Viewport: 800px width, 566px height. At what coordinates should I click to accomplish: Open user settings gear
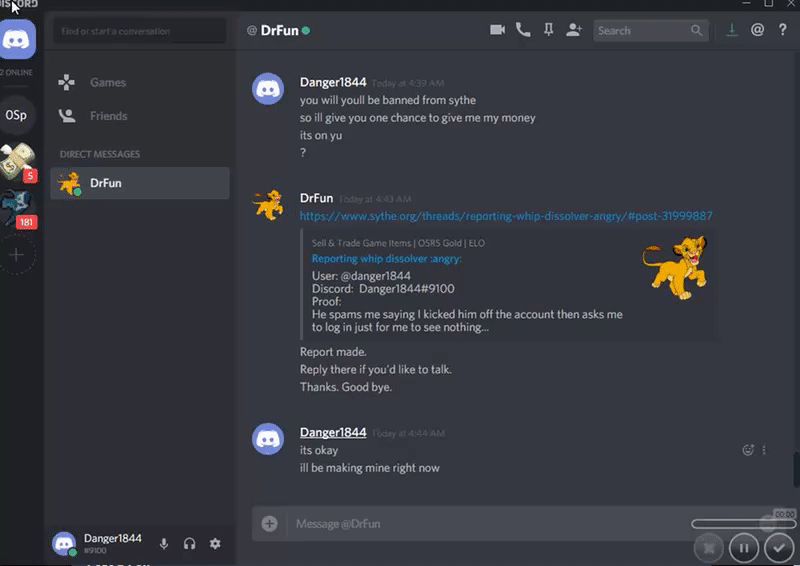click(215, 544)
